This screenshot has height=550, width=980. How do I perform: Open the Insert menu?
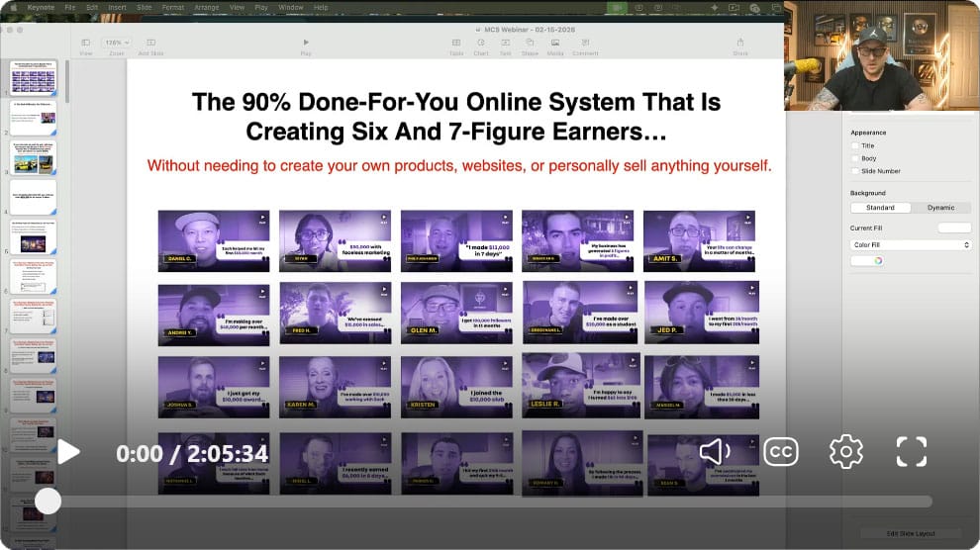(x=117, y=8)
